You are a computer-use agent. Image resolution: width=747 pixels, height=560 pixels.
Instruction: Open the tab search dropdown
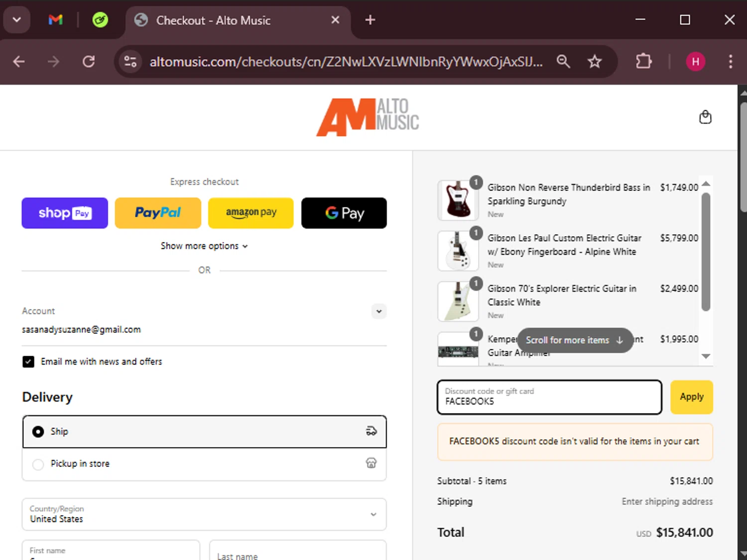tap(17, 20)
